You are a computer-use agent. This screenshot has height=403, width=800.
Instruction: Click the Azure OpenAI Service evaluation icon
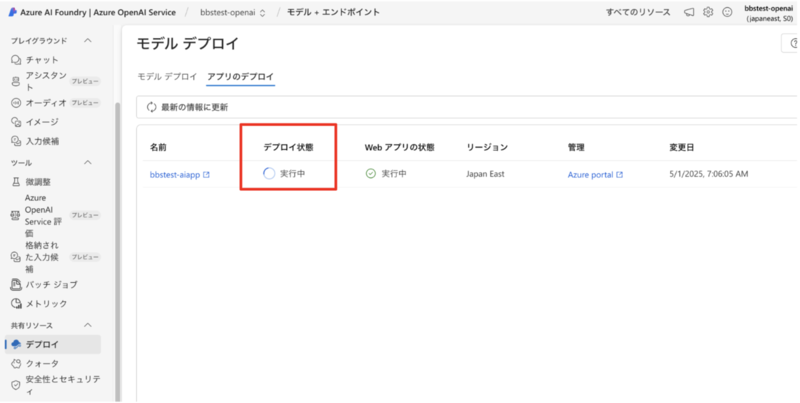click(x=15, y=215)
